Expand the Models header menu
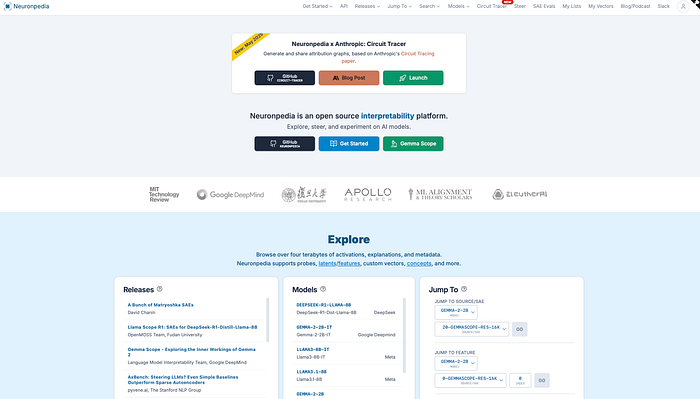 458,6
